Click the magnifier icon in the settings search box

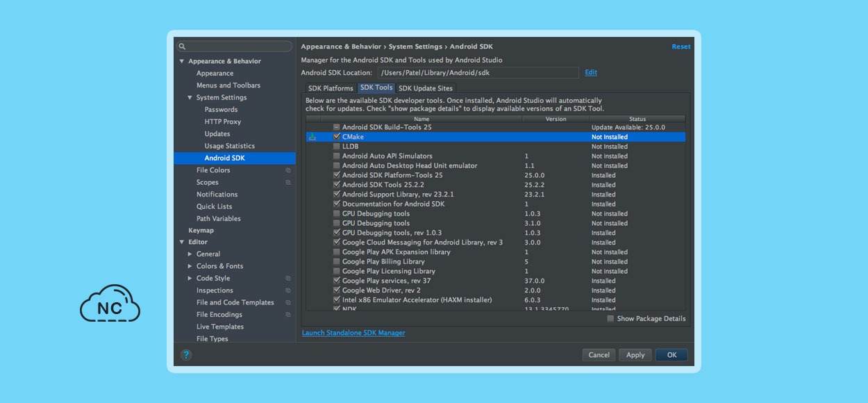tap(182, 47)
